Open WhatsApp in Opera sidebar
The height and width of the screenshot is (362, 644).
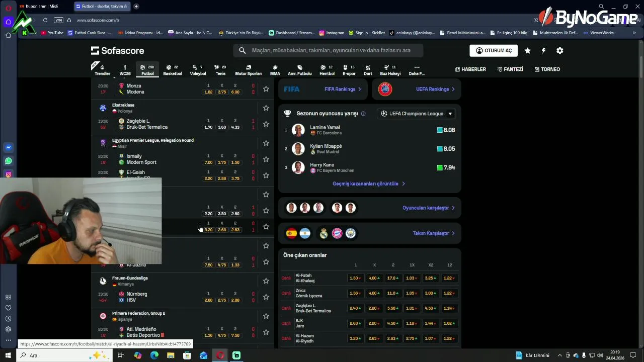[8, 161]
